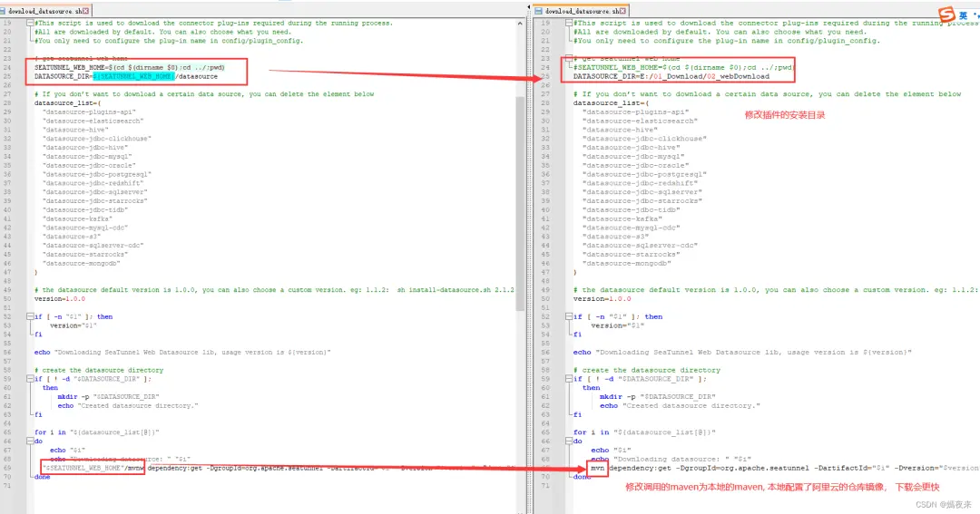
Task: Click version="$1" line in the right pane
Action: 618,325
